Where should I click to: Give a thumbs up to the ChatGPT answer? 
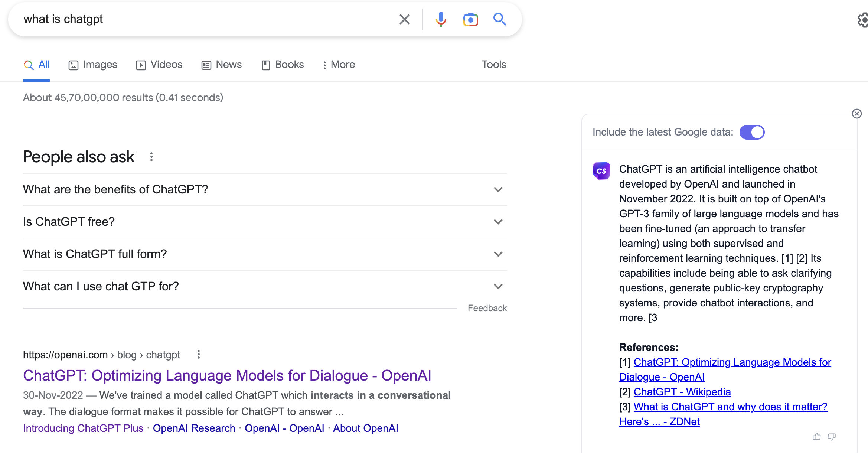[817, 437]
